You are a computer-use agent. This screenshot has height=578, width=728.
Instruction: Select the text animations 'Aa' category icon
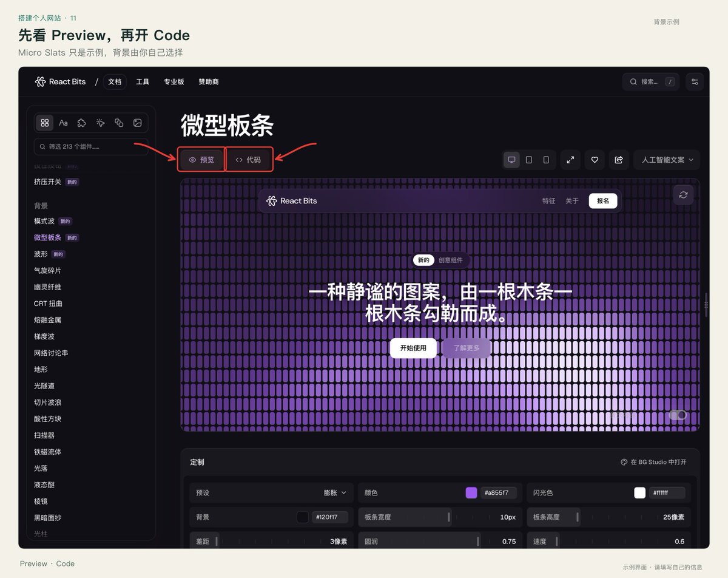click(x=63, y=123)
